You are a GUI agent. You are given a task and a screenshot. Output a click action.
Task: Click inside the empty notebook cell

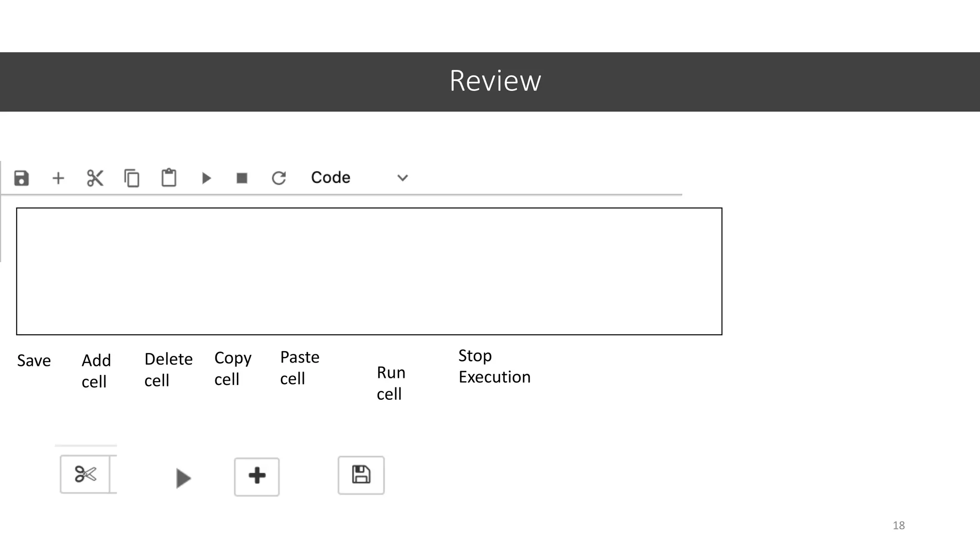[x=369, y=271]
